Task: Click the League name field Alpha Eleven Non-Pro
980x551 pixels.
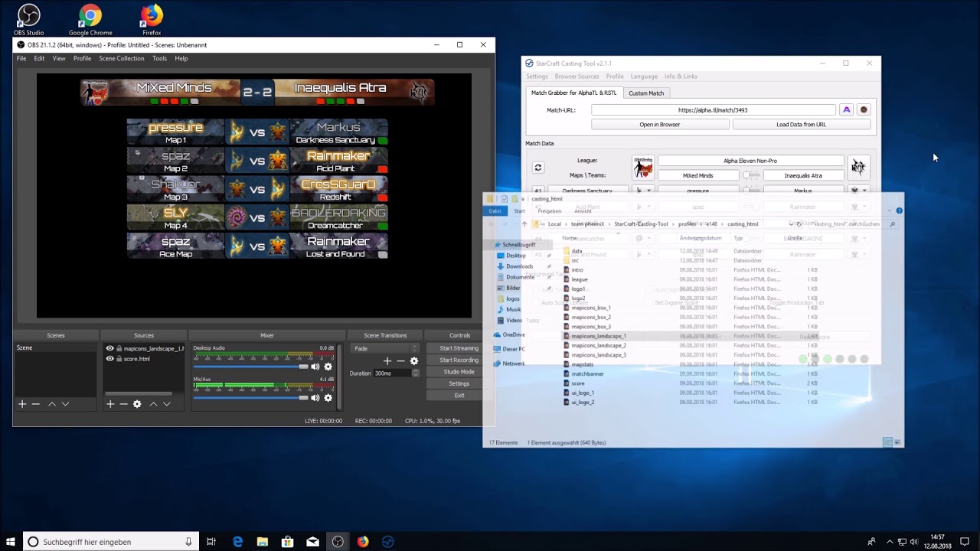Action: 750,161
